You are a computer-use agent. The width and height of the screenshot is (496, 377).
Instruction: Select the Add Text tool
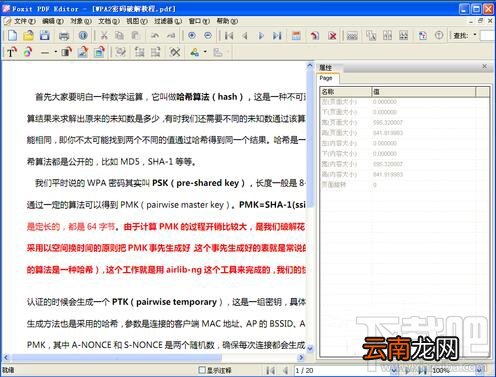pyautogui.click(x=12, y=52)
